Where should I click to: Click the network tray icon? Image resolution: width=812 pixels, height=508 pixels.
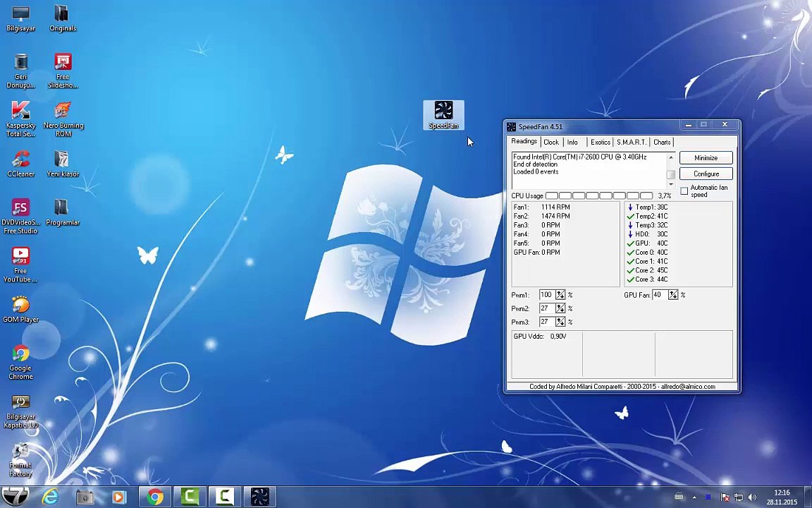tap(739, 497)
